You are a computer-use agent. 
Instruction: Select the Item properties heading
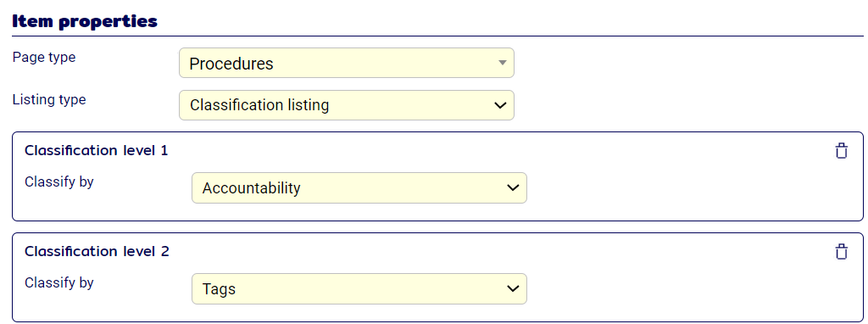(x=85, y=21)
